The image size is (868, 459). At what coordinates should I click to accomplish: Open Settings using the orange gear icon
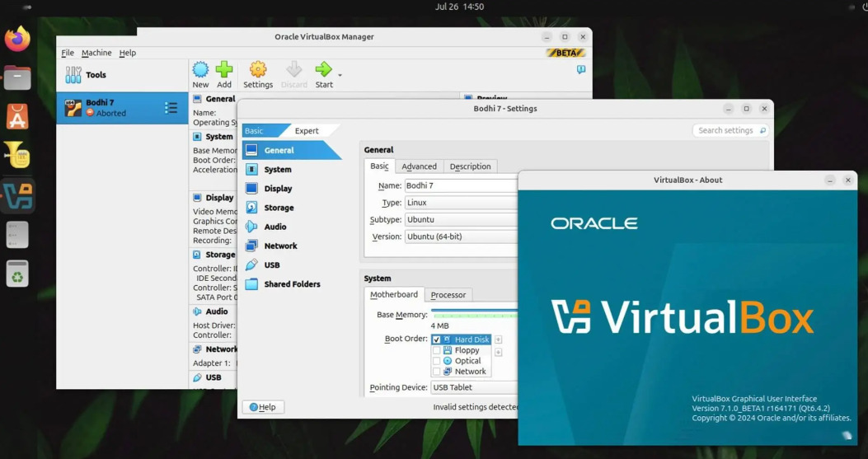[258, 73]
